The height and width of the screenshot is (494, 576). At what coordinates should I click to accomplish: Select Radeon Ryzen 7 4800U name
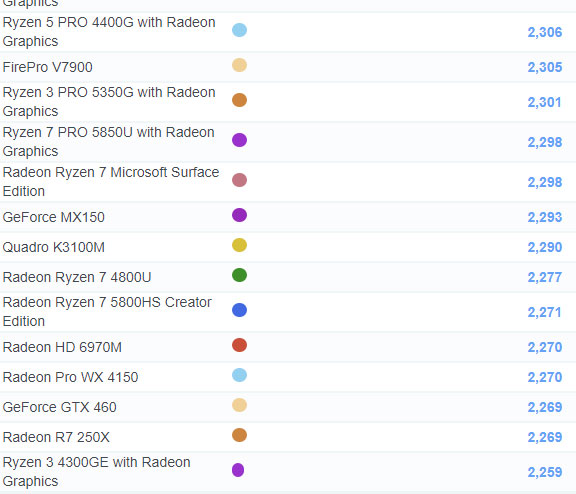[77, 277]
